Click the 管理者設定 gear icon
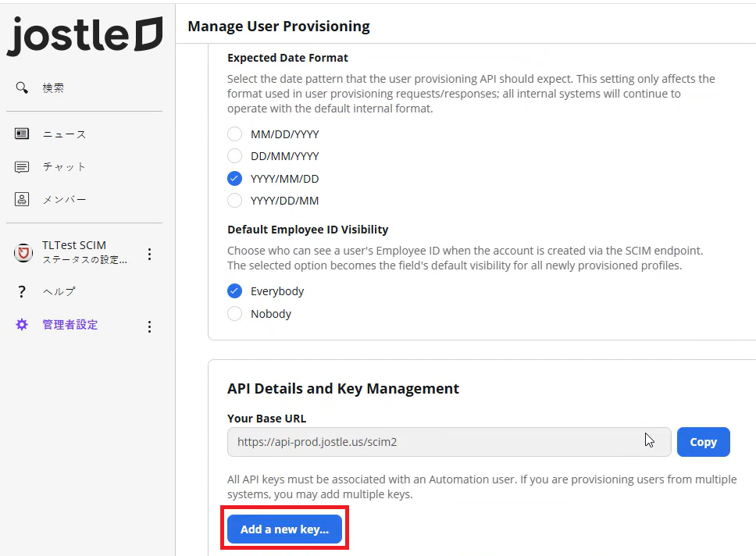This screenshot has width=756, height=556. coord(22,325)
